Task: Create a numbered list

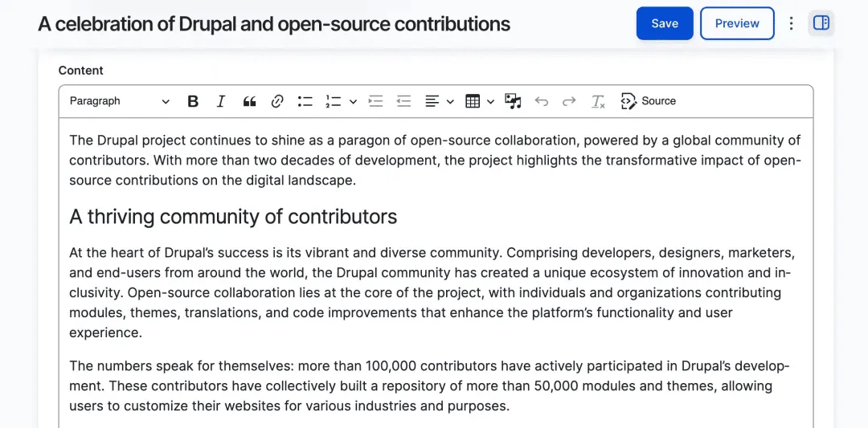Action: click(334, 101)
